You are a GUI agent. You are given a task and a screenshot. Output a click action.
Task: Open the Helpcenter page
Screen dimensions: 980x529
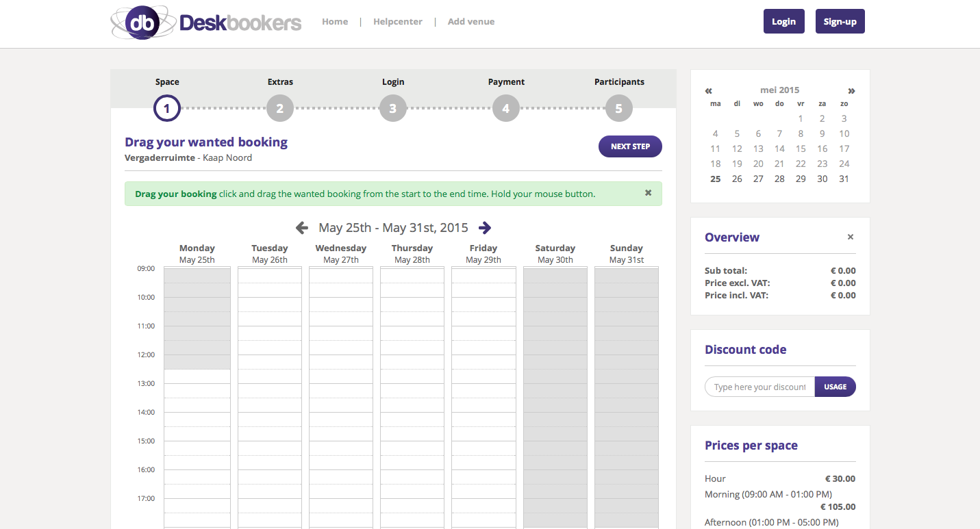tap(398, 21)
